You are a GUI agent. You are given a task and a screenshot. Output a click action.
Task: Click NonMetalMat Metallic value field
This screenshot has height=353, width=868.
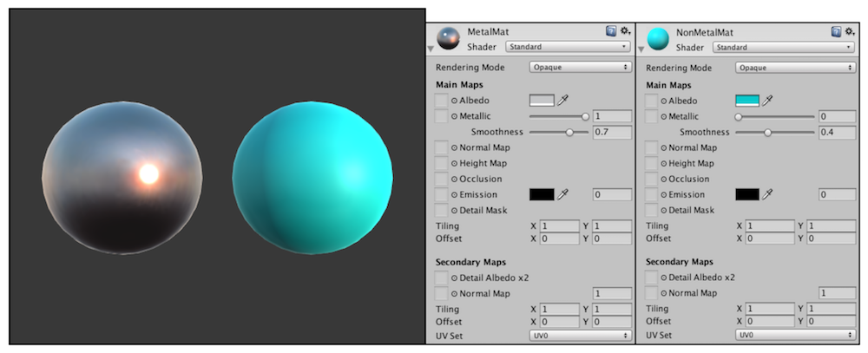pyautogui.click(x=838, y=117)
